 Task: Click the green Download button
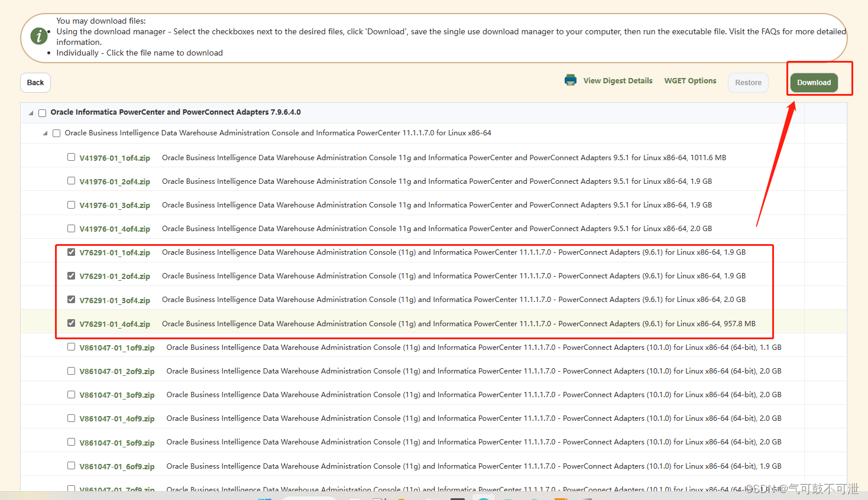814,83
